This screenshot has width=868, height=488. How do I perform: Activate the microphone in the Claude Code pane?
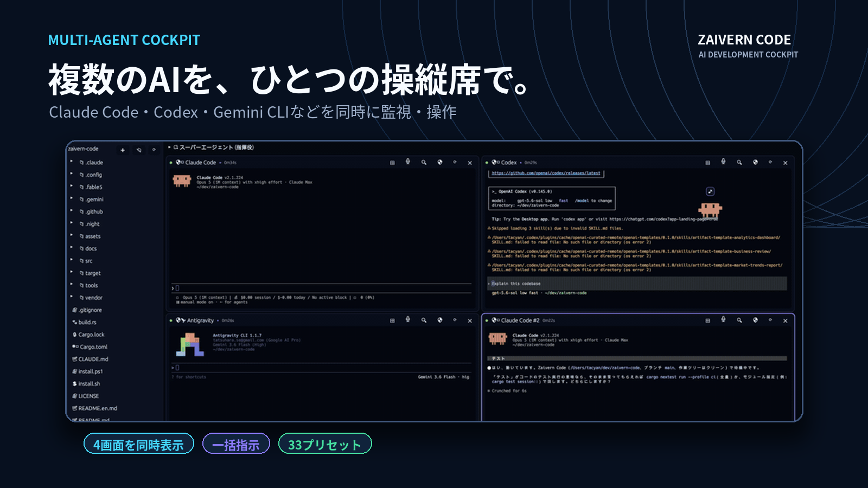pos(408,162)
